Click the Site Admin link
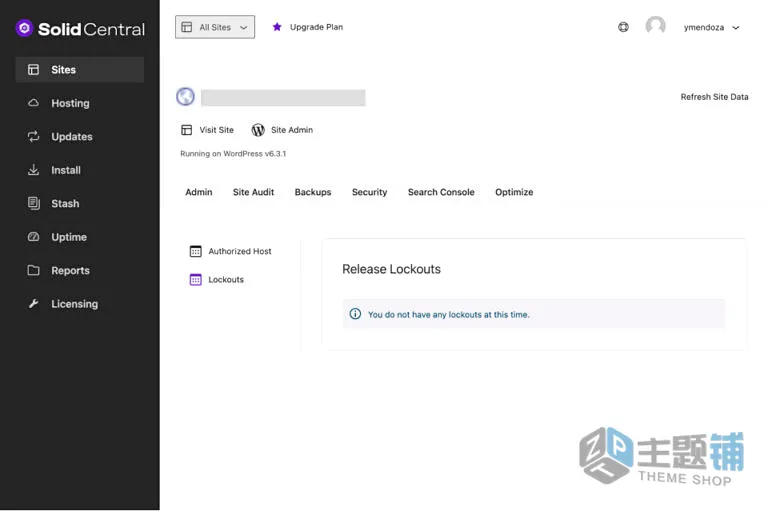 292,130
